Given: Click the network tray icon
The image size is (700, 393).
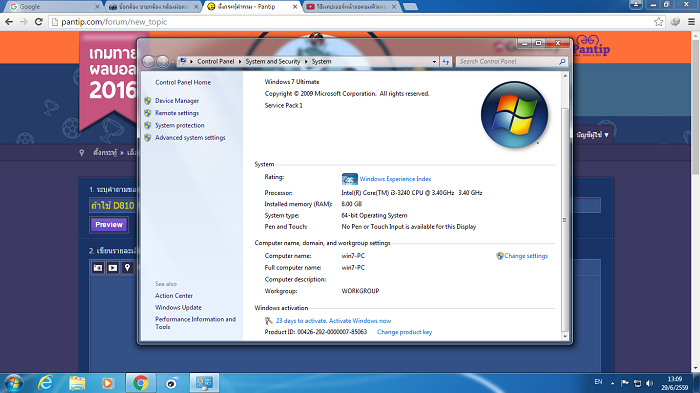Looking at the screenshot, I should point(638,383).
